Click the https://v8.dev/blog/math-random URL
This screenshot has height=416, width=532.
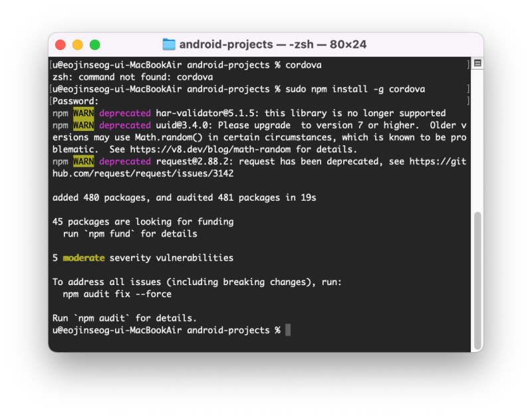[x=210, y=150]
